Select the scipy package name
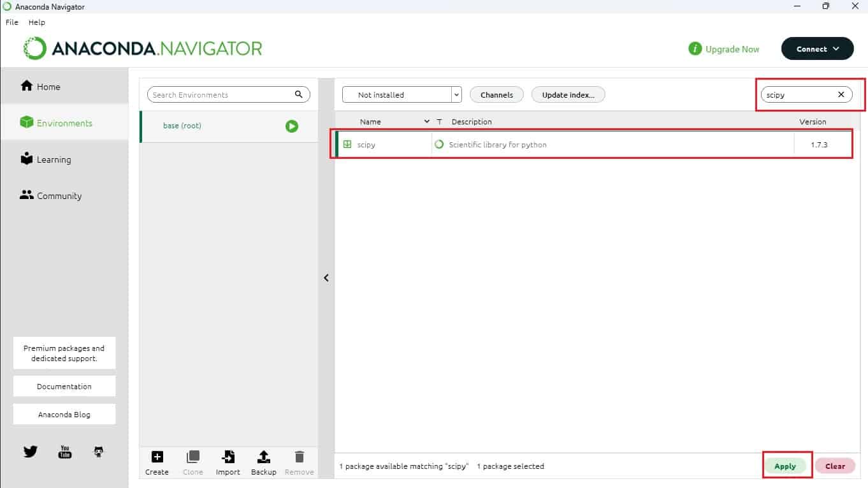Viewport: 868px width, 488px height. pos(366,145)
